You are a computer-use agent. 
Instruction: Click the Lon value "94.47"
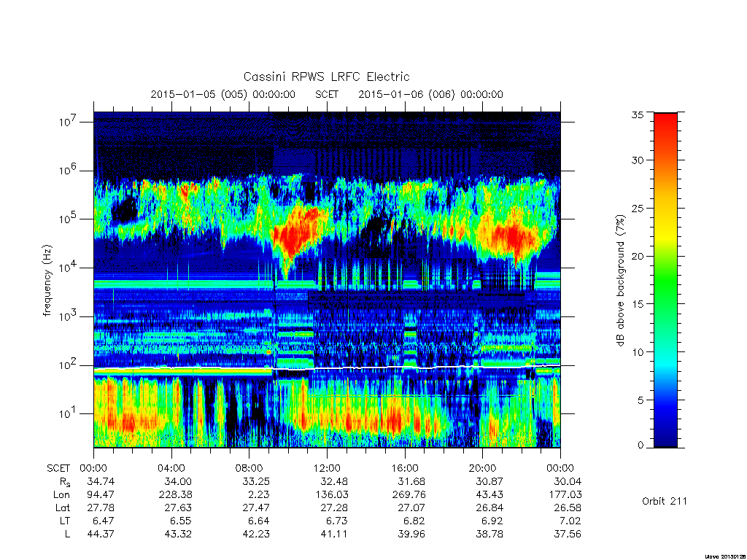pos(101,495)
